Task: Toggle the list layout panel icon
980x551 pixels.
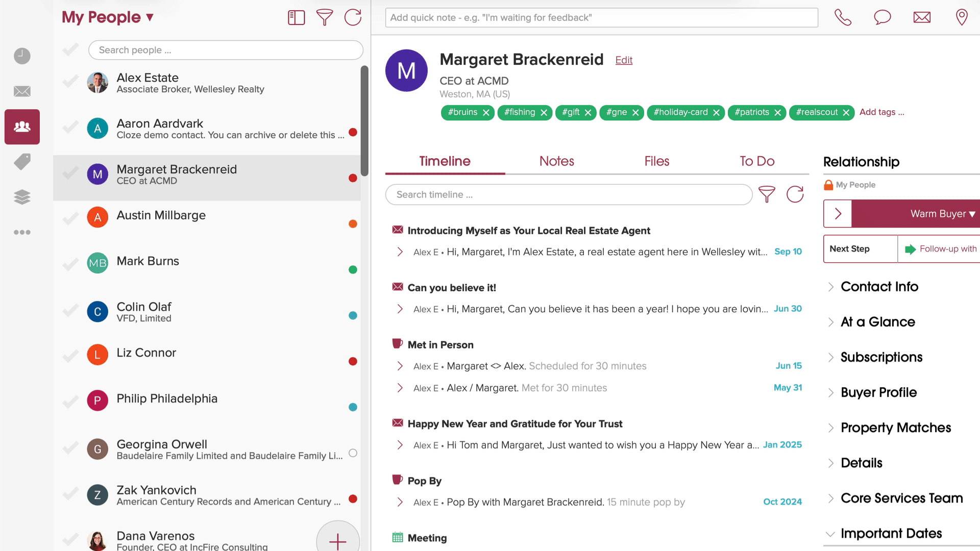Action: point(296,17)
